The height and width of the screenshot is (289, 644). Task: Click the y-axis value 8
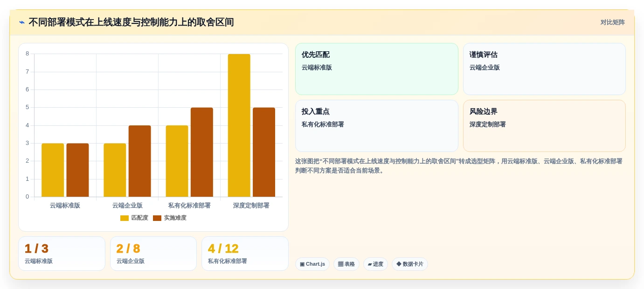click(28, 54)
